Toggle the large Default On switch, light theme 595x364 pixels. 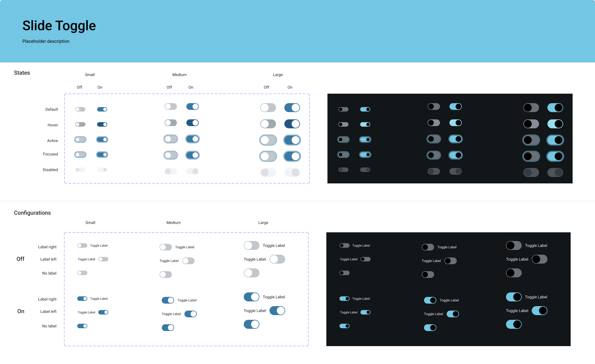292,108
